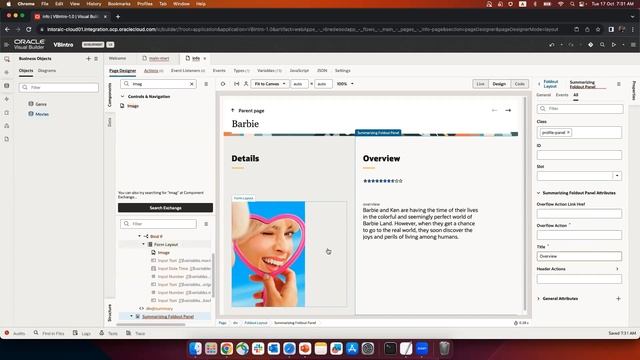Open Slack from the Dock
The width and height of the screenshot is (640, 360).
click(258, 348)
